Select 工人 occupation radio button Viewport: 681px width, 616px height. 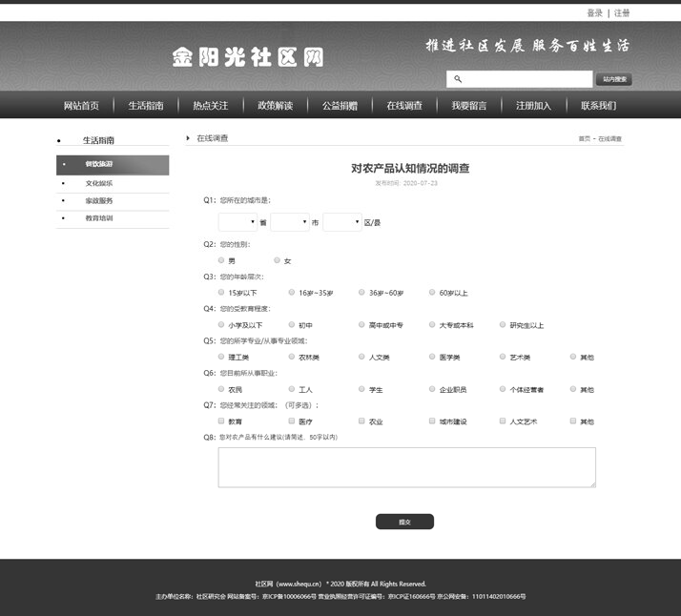point(292,388)
